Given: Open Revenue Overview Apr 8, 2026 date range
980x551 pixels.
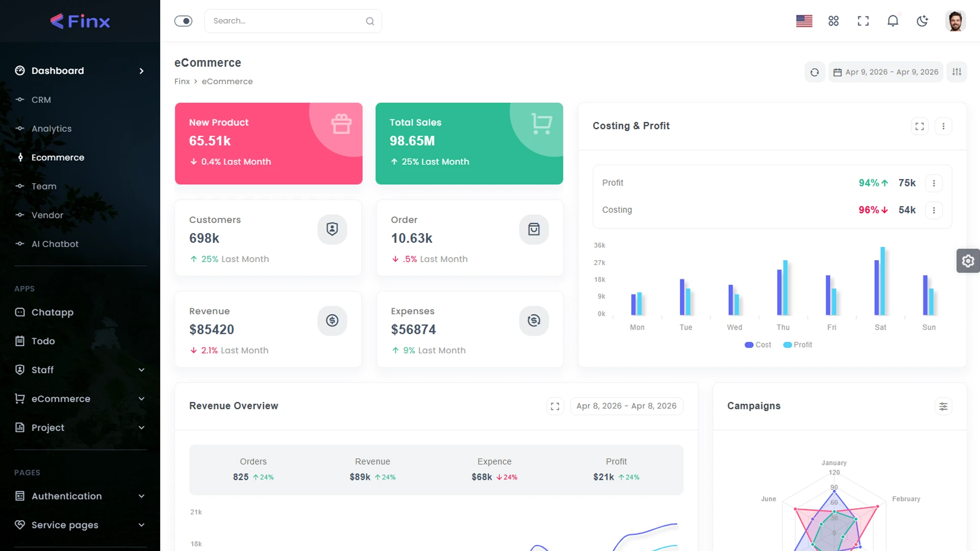Looking at the screenshot, I should tap(626, 406).
